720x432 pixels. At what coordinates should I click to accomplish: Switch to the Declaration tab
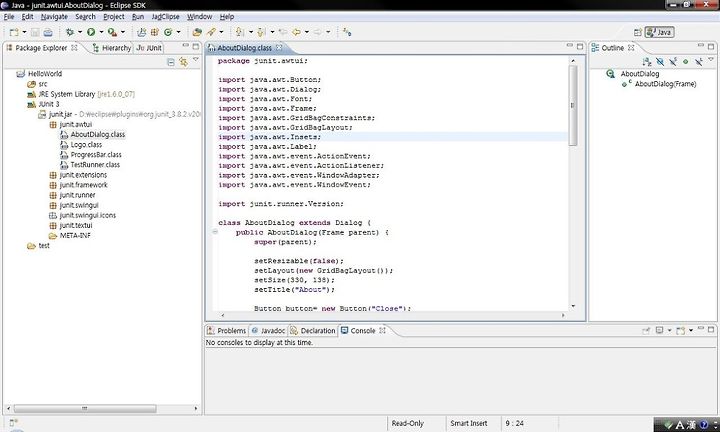coord(313,331)
